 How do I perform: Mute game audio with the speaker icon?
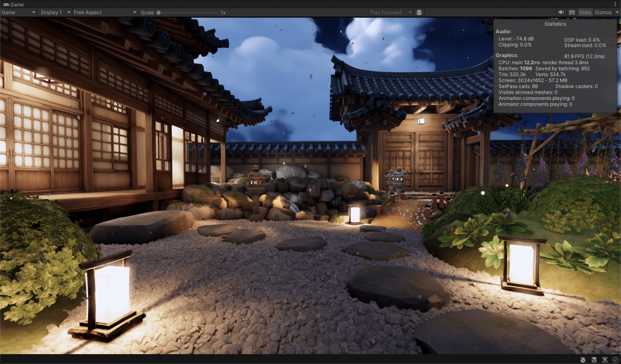click(561, 12)
